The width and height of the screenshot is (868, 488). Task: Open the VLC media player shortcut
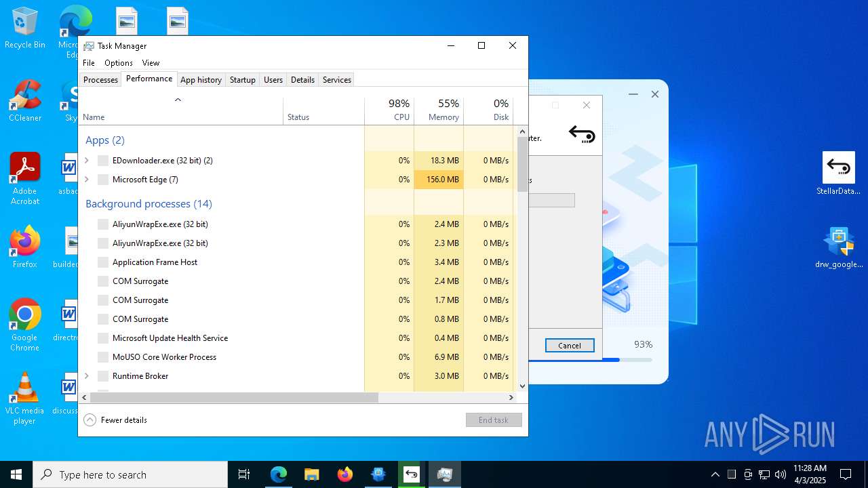(x=24, y=399)
